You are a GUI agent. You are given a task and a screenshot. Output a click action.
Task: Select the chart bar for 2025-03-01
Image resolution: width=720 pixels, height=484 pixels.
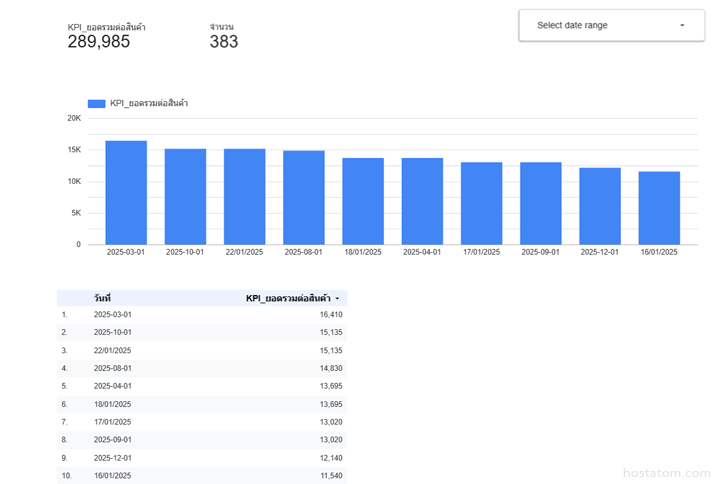126,193
